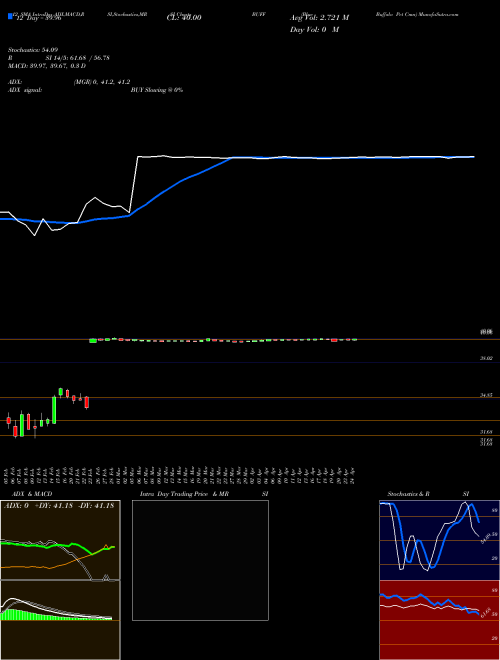Screen dimensions: 500x660
Task: Click 'ADX: 0 +DY: 41.18 -DY: 41.18' readout
Action: pos(59,506)
